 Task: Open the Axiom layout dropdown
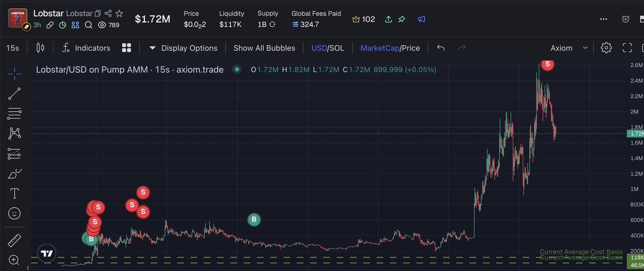[x=569, y=48]
